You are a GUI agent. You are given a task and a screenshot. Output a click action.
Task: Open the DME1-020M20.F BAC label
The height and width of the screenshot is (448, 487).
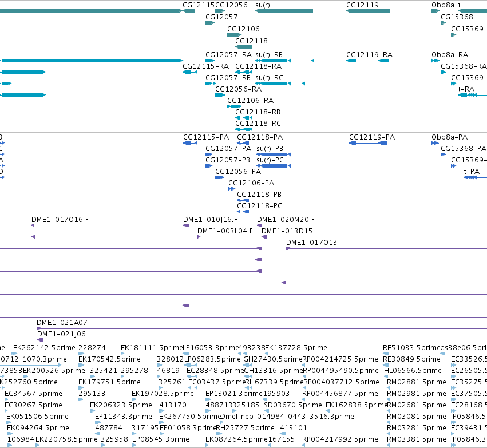(286, 220)
